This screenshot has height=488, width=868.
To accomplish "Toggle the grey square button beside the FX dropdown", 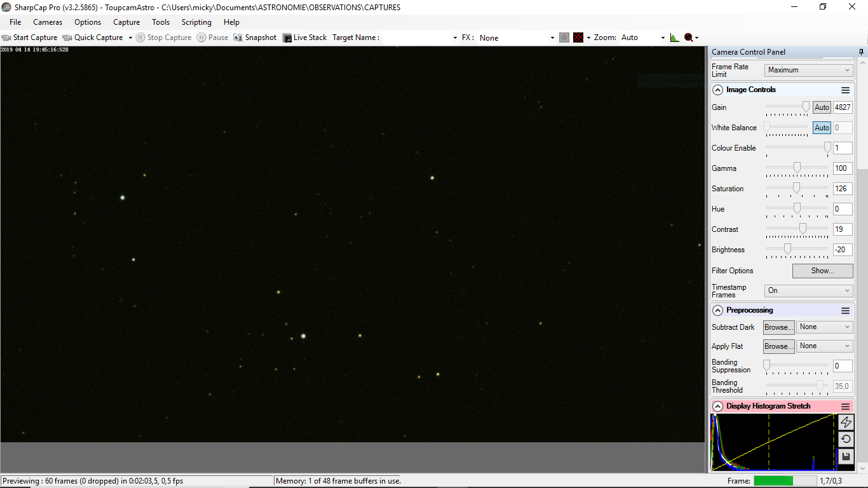I will click(x=564, y=37).
